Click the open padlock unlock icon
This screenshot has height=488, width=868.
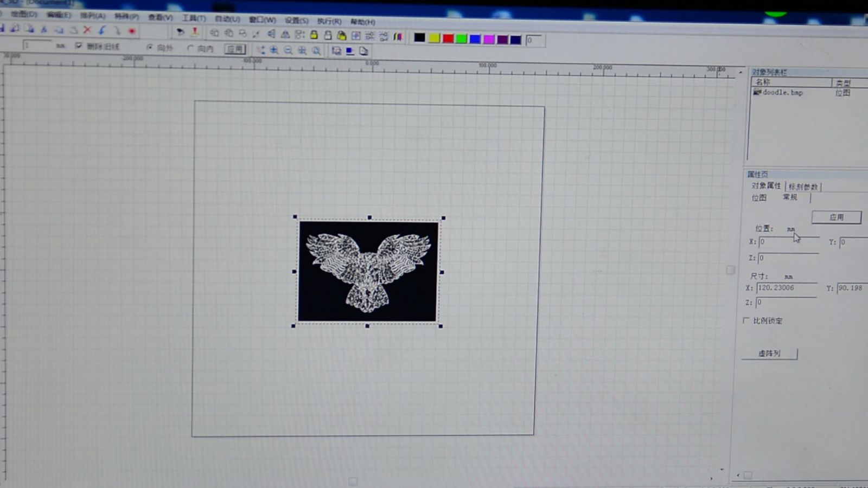pyautogui.click(x=328, y=35)
